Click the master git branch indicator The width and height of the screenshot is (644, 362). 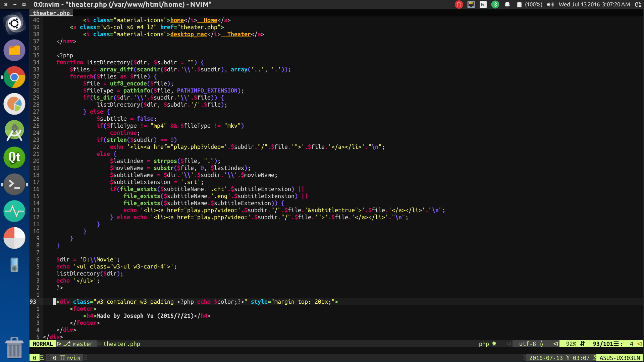pyautogui.click(x=82, y=344)
